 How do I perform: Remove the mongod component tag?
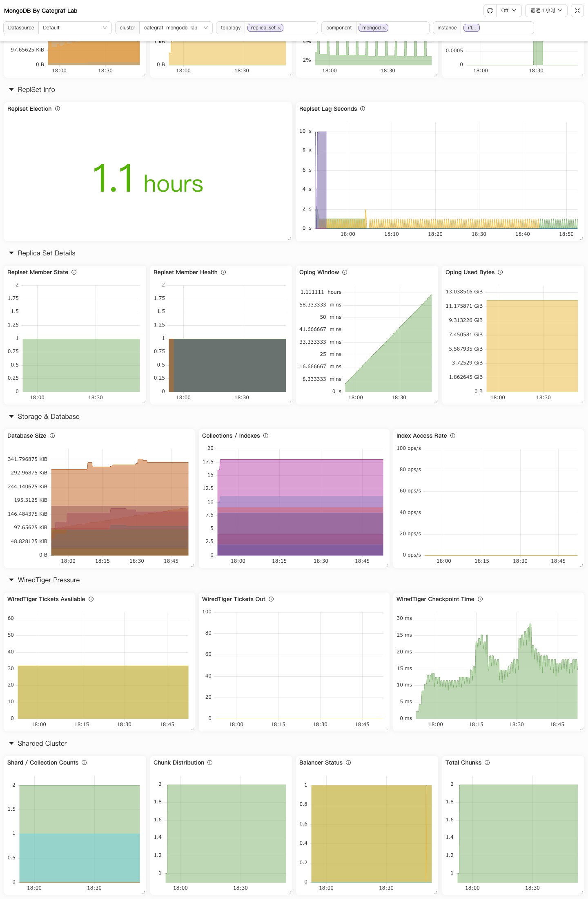point(384,28)
